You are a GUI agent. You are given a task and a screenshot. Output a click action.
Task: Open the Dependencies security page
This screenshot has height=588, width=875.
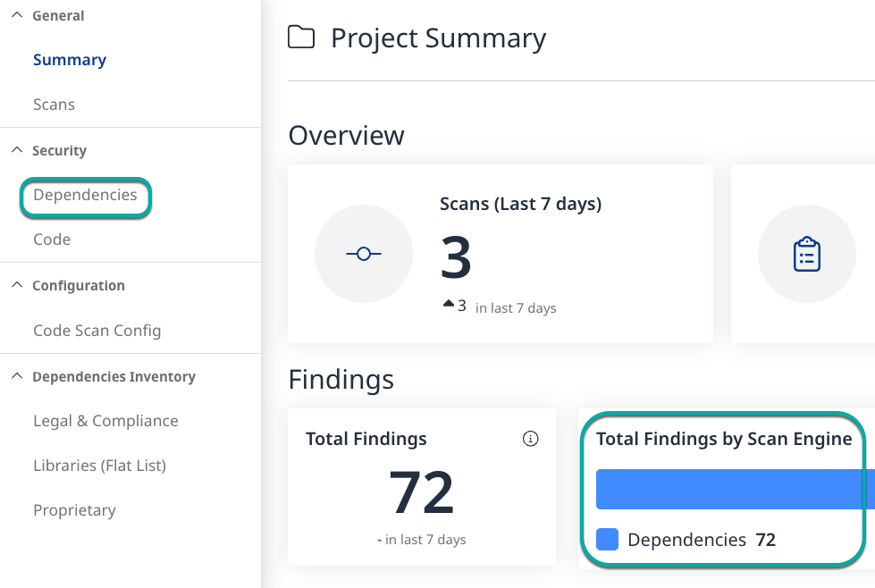point(85,194)
